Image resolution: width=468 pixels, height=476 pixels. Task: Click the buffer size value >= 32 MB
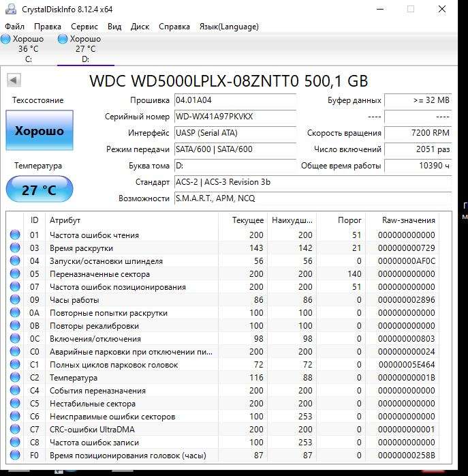(x=418, y=100)
